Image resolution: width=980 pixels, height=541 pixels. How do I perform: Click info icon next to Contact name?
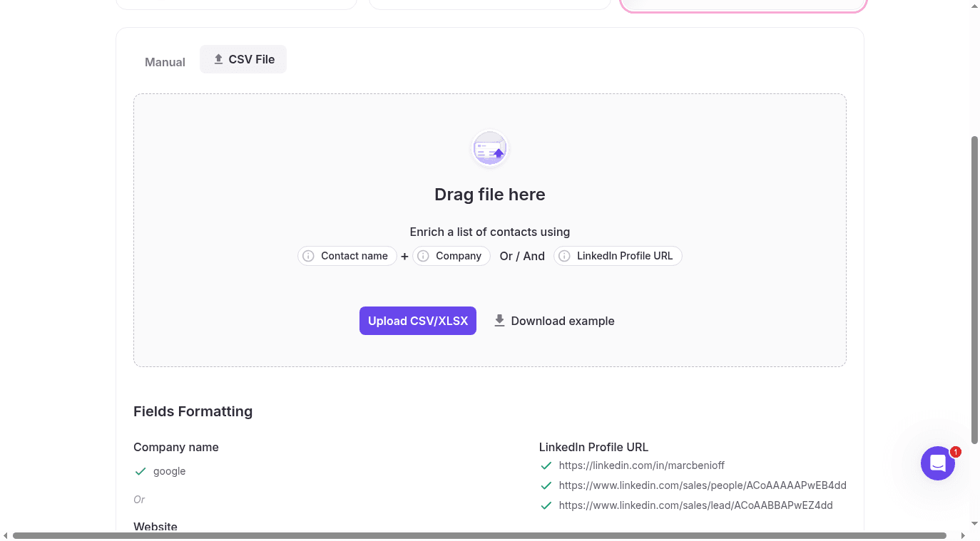(308, 256)
